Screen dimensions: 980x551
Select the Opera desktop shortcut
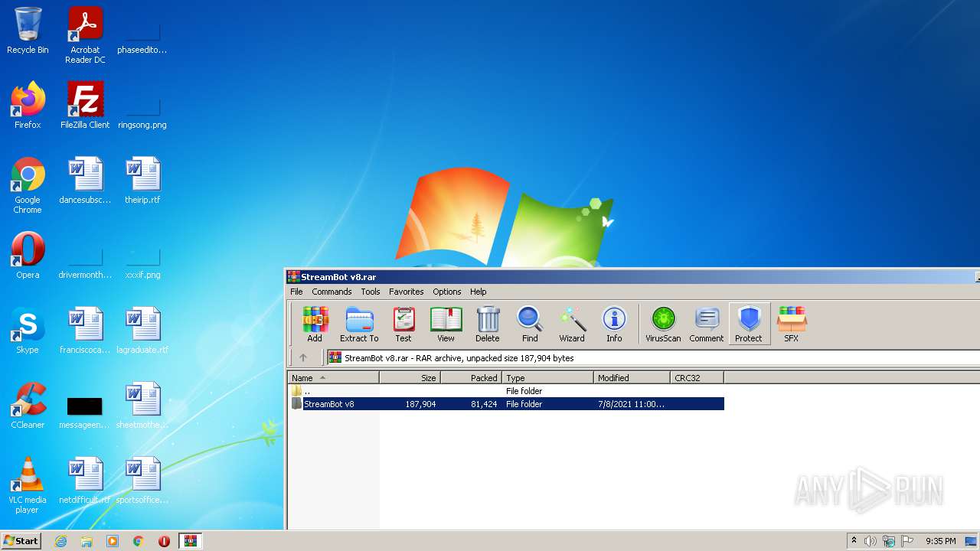28,256
